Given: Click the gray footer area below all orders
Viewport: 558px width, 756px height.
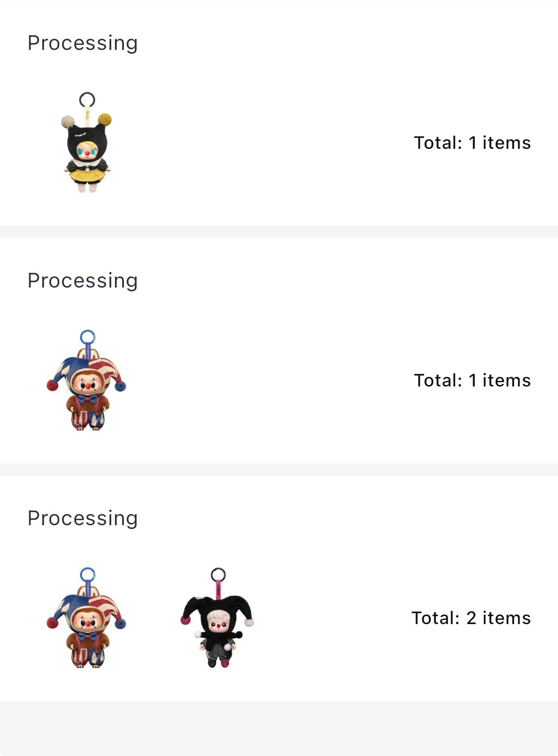Looking at the screenshot, I should click(x=279, y=728).
